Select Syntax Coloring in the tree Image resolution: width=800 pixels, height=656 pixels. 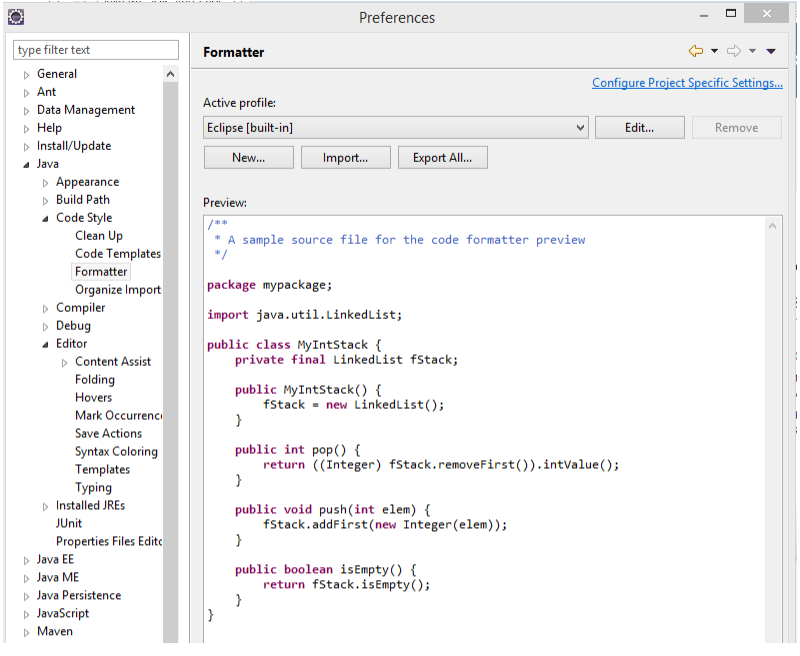pyautogui.click(x=116, y=451)
